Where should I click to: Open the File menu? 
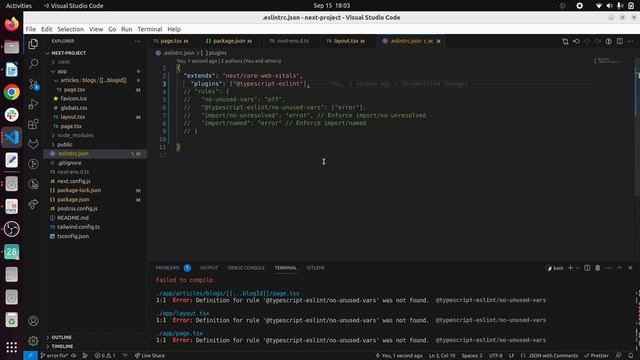point(31,29)
